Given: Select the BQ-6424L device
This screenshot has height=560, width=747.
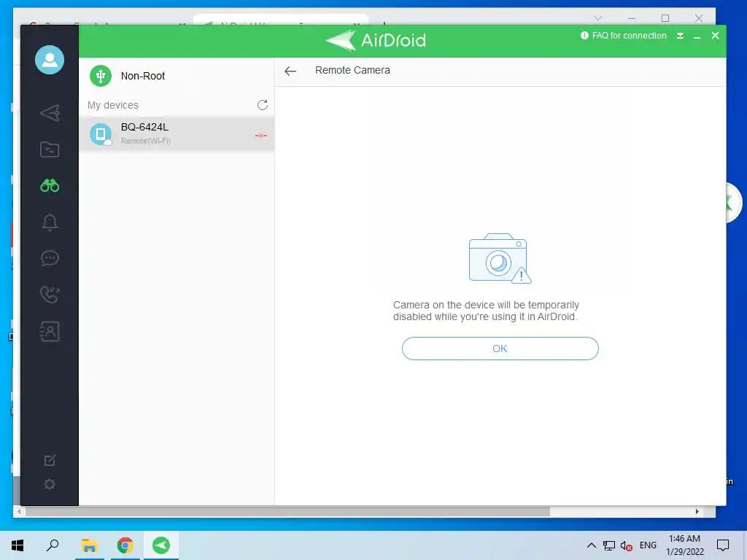Looking at the screenshot, I should pyautogui.click(x=177, y=134).
